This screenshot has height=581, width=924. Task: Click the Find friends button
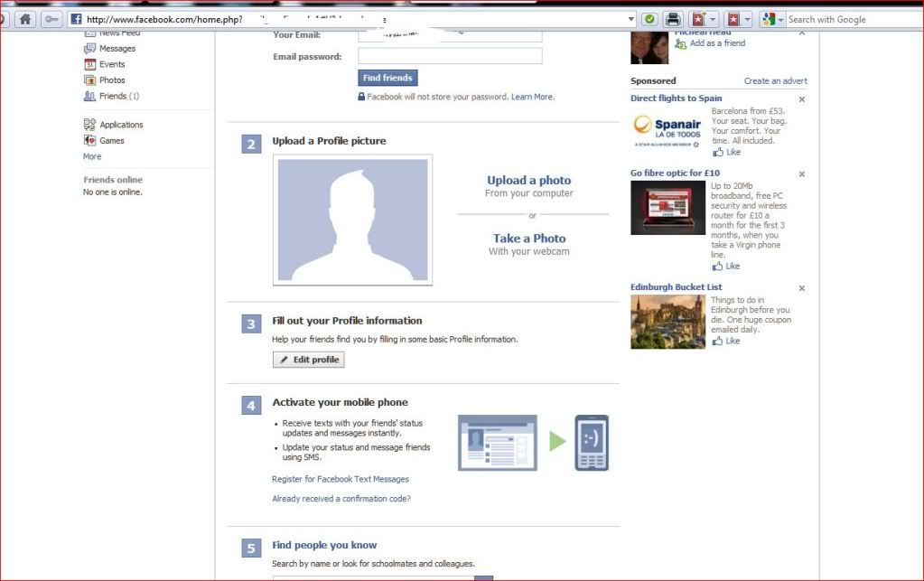[387, 79]
